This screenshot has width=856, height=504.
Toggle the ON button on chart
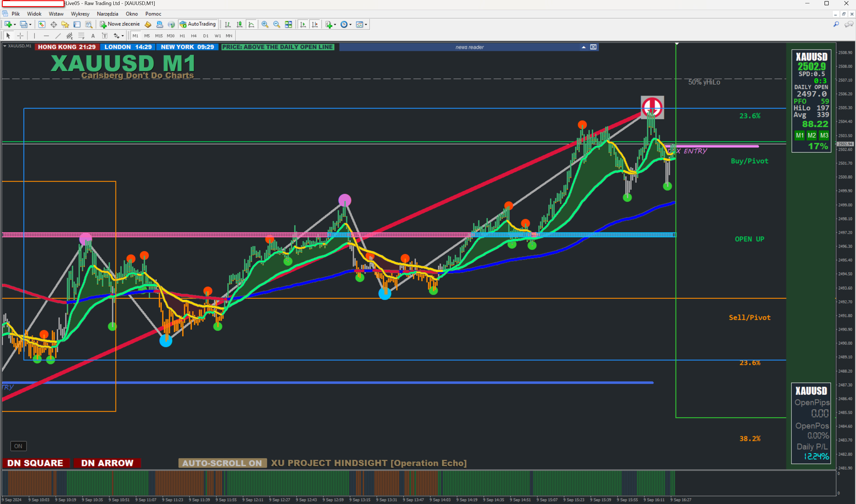[x=18, y=446]
